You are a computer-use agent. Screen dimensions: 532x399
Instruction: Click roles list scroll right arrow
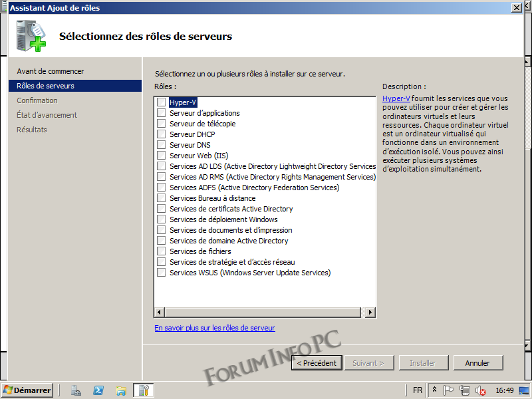[x=370, y=312]
